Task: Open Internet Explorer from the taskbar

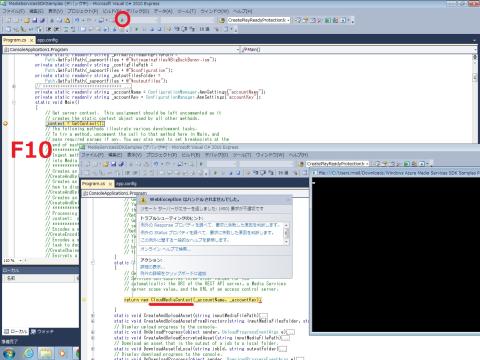Action: click(28, 353)
